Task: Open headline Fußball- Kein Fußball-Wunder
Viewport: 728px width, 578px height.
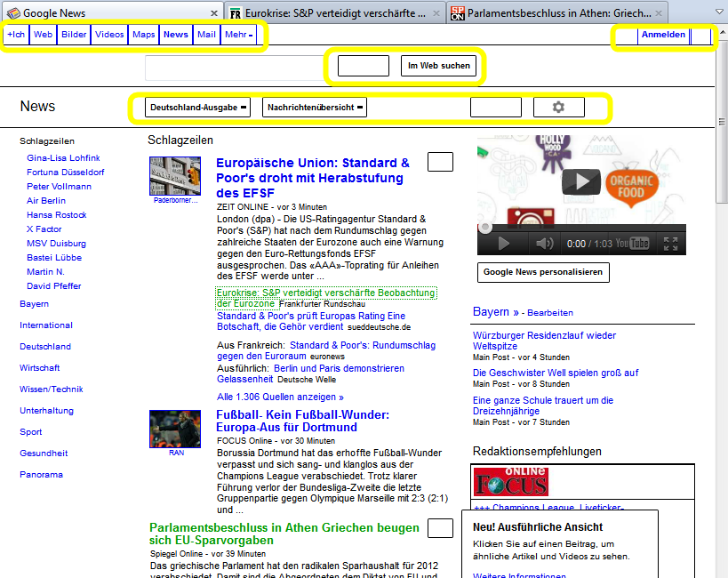Action: [x=303, y=421]
